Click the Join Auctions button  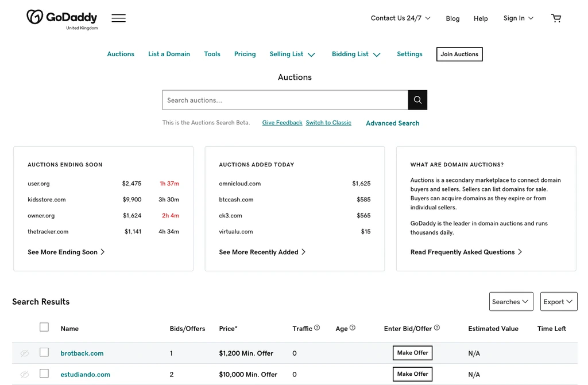coord(459,54)
